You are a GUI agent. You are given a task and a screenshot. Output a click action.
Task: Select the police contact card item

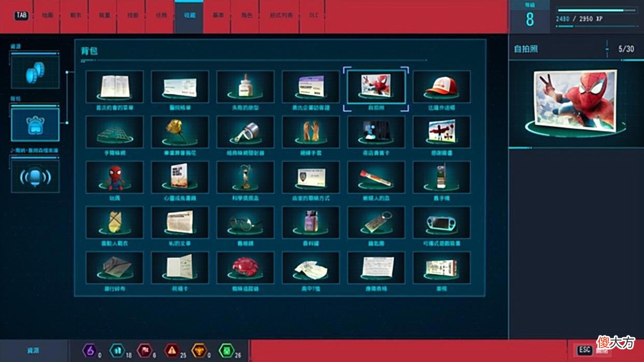[311, 177]
